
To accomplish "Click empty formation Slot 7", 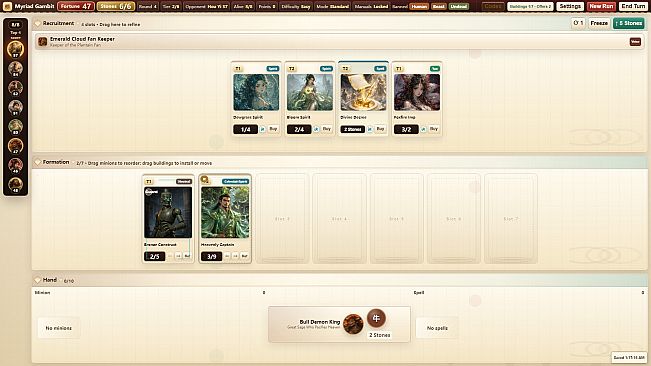I will (511, 219).
